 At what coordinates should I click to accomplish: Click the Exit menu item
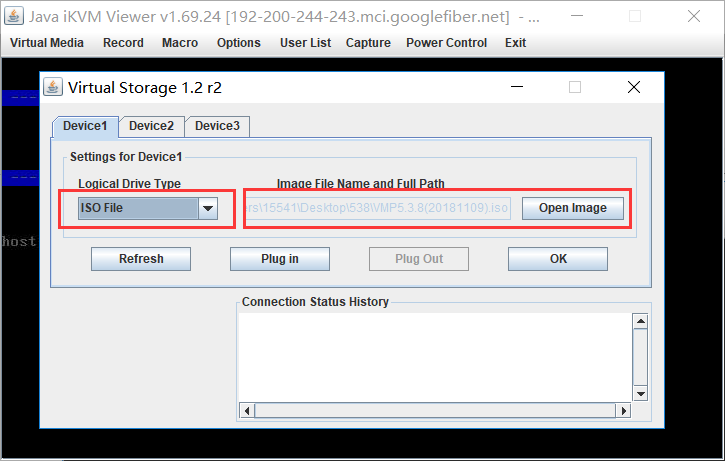515,43
